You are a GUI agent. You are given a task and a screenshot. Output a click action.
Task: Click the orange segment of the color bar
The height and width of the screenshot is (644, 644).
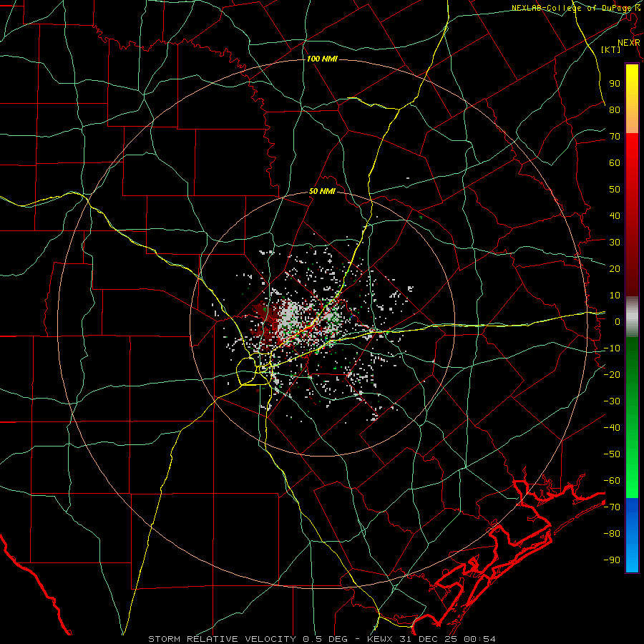(632, 119)
